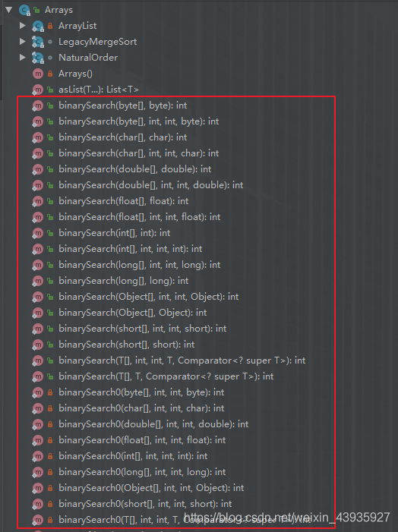Select the LegacyMergeSort tree row
Image resolution: width=398 pixels, height=532 pixels.
click(x=97, y=42)
